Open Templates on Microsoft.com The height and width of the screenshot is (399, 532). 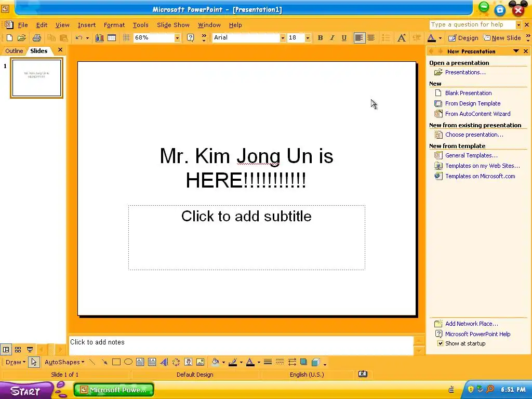click(480, 176)
